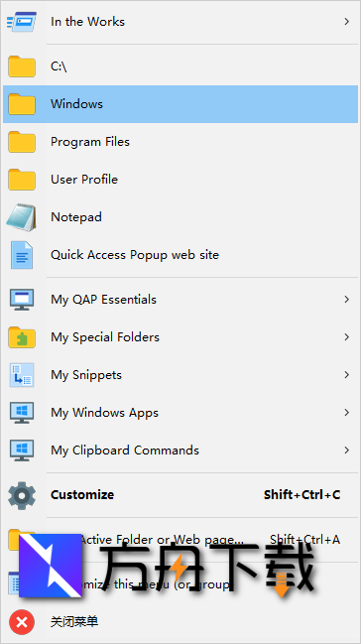Open the My Windows Apps submenu

pyautogui.click(x=180, y=413)
